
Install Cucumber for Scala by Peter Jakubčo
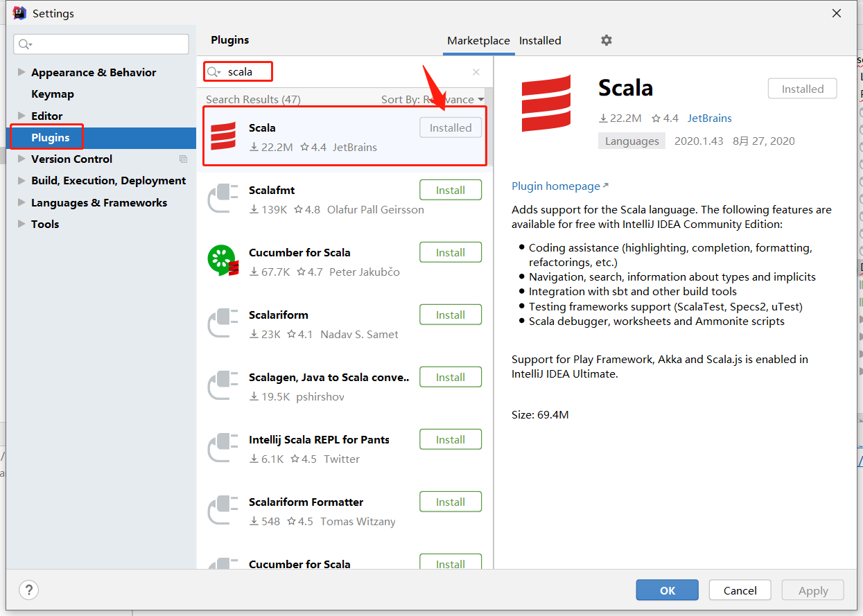click(451, 252)
